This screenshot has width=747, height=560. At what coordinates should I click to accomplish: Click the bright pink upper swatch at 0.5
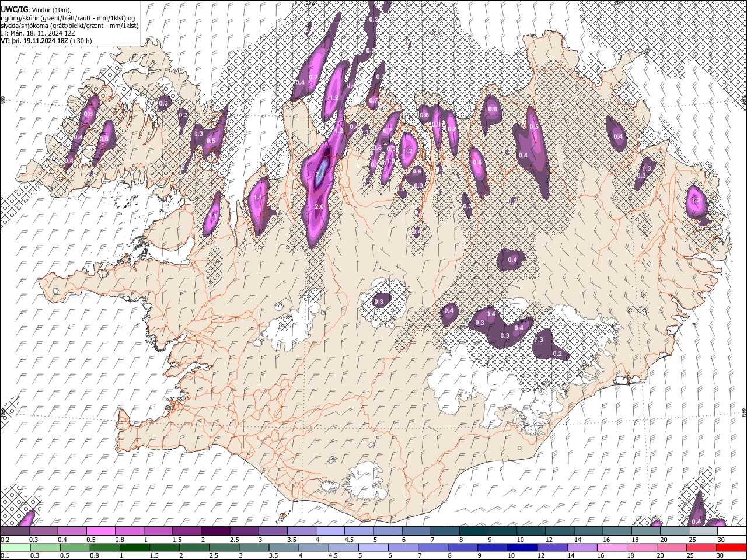[x=100, y=531]
